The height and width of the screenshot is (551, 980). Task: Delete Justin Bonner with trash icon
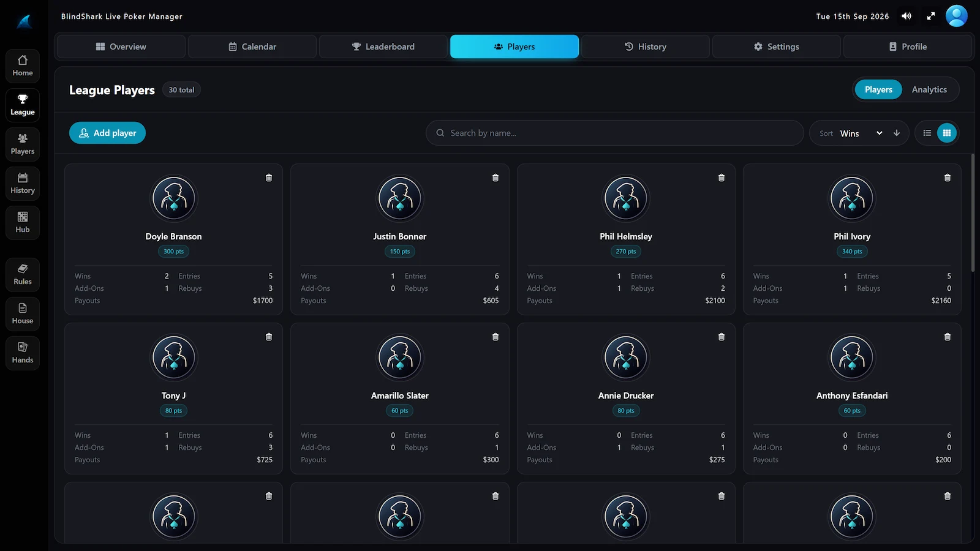496,178
